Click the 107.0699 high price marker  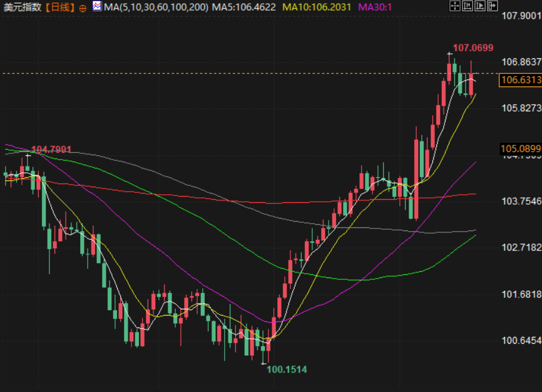[x=473, y=48]
